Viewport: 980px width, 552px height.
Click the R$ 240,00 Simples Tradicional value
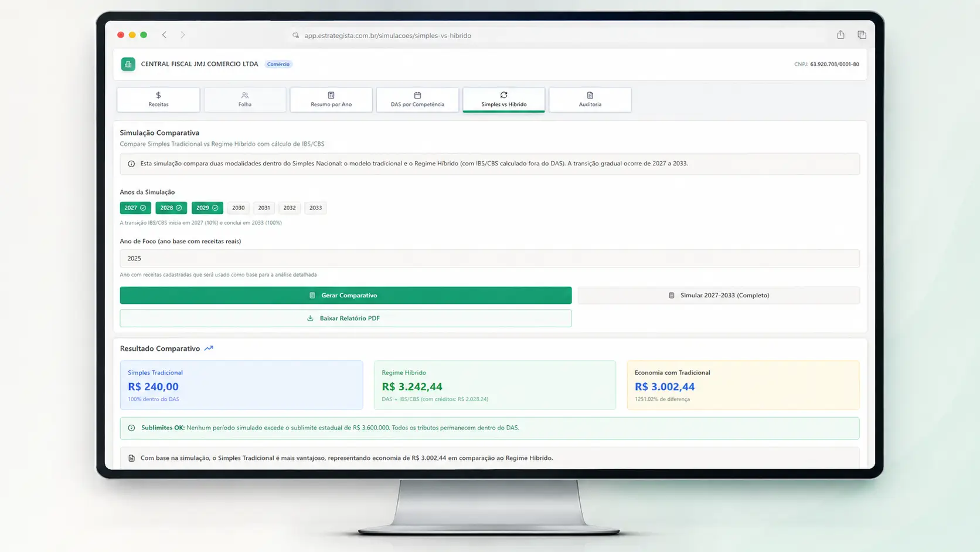[154, 387]
